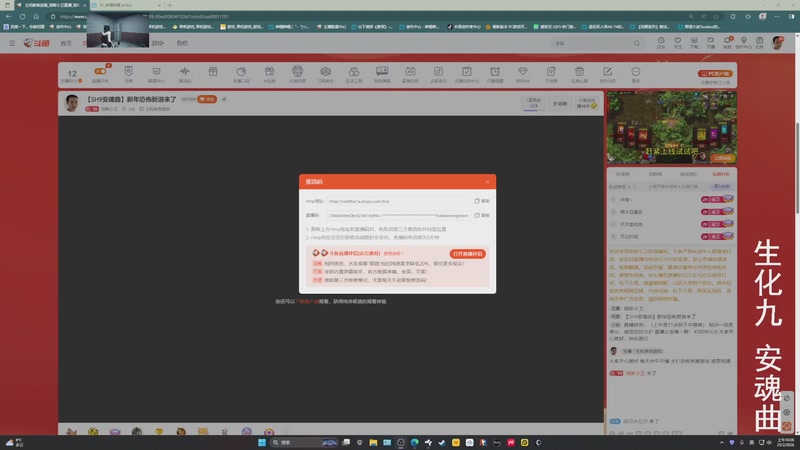Close the orange stream-key dialog
Viewport: 800px width, 450px height.
[487, 182]
